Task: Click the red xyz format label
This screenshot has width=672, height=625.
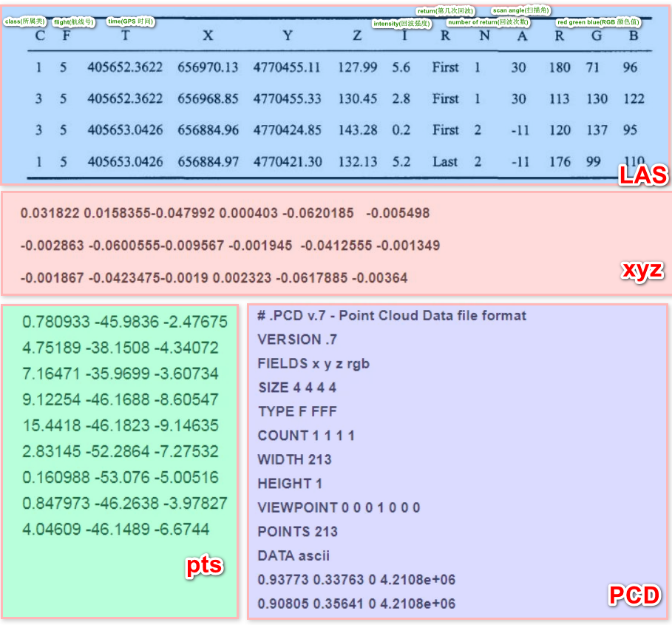Action: pyautogui.click(x=642, y=271)
